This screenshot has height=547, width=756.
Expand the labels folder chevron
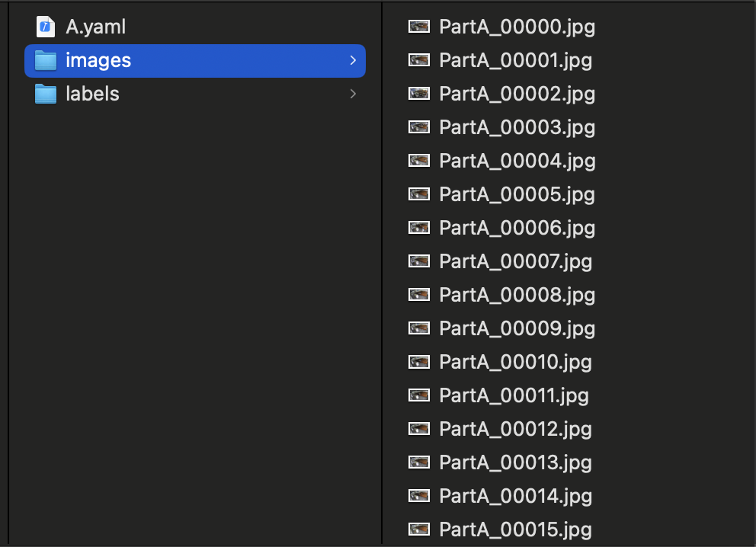[x=353, y=94]
